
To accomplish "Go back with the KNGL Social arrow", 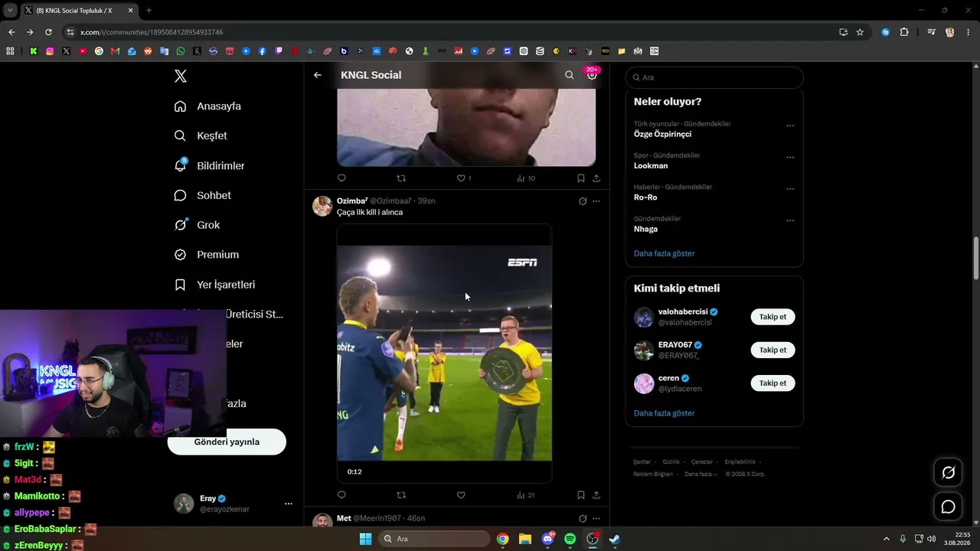I will tap(318, 75).
